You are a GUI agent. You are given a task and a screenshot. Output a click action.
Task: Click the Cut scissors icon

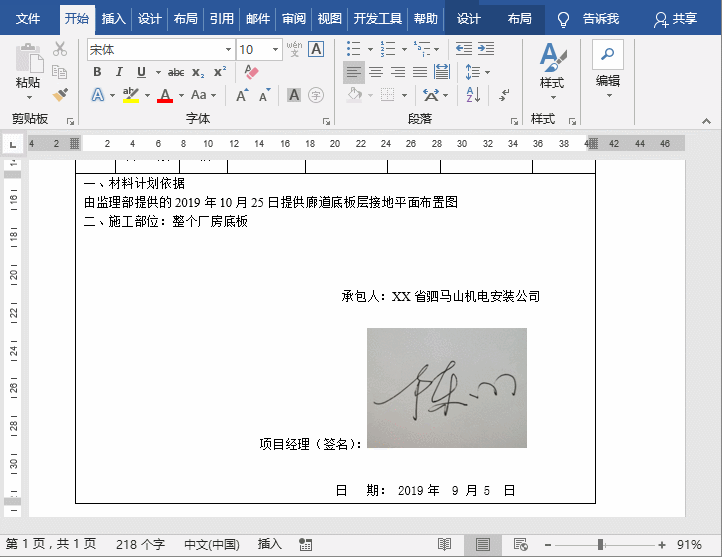(x=60, y=48)
